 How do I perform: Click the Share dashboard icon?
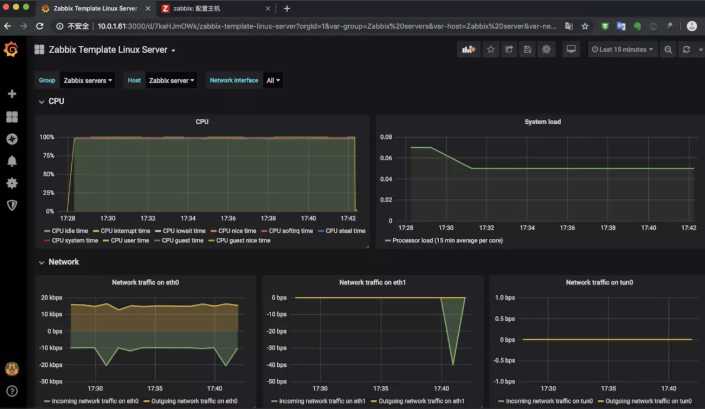tap(509, 49)
